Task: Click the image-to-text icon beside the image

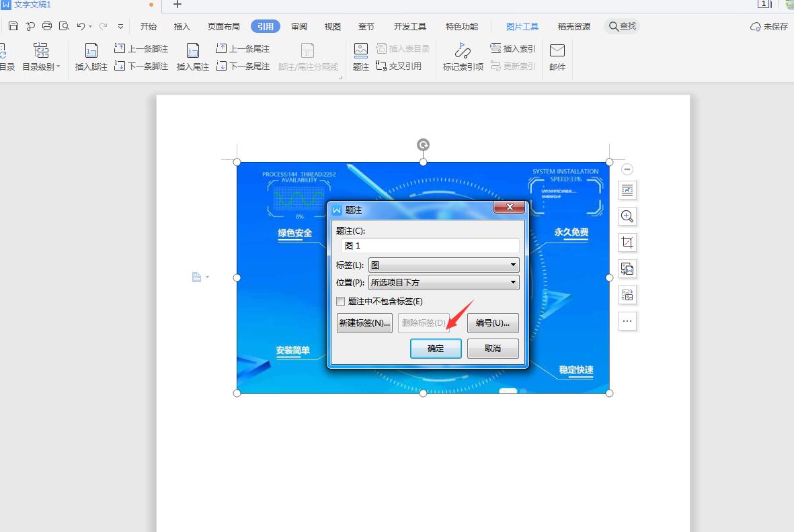Action: 627,269
